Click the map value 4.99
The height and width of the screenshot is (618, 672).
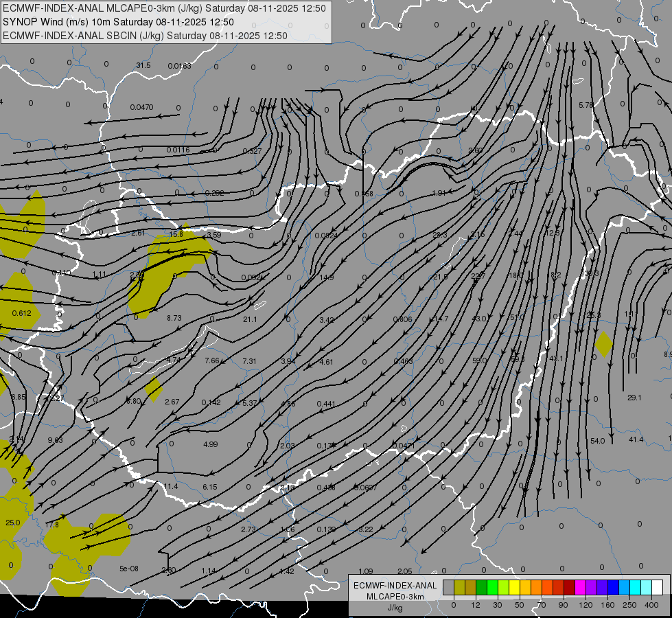pos(211,444)
